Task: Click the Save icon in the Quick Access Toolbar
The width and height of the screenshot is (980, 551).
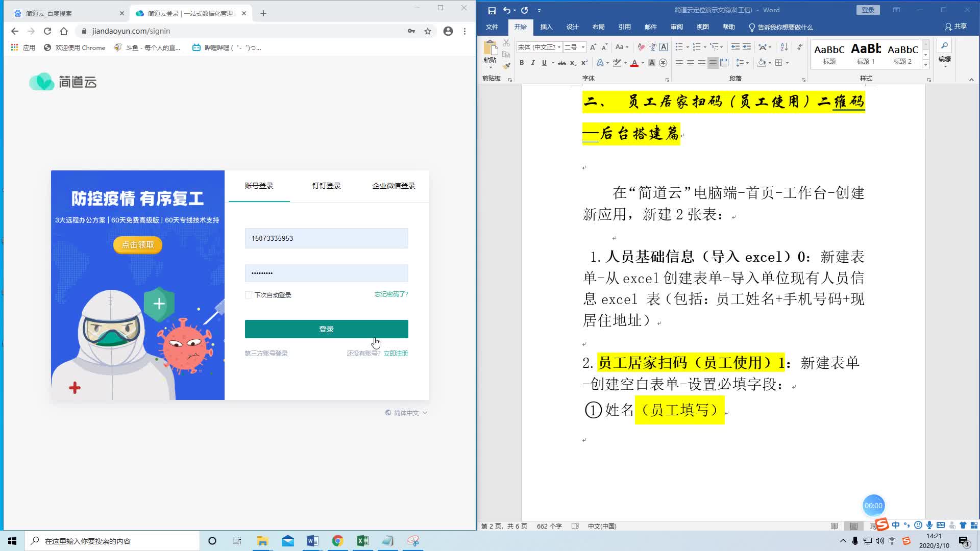Action: tap(492, 10)
